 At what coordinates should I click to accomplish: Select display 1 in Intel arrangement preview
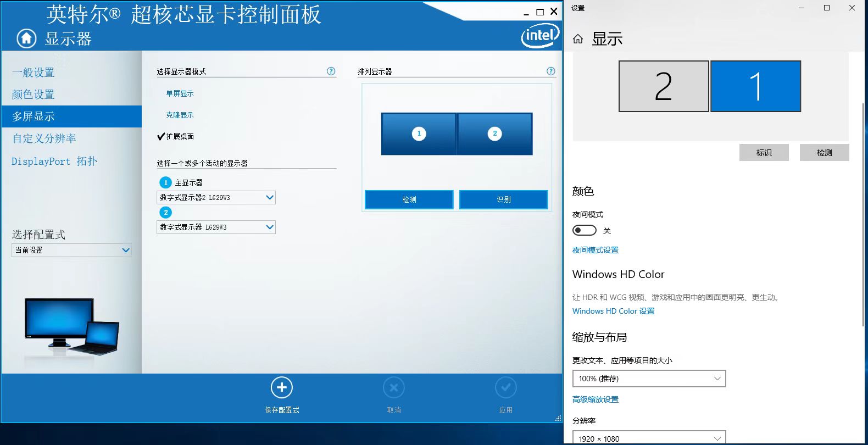(x=419, y=133)
